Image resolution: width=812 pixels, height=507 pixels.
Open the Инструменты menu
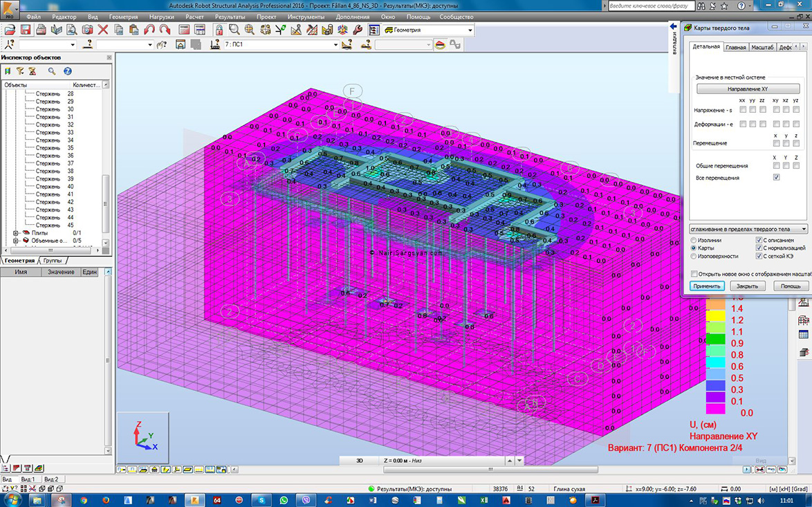coord(306,17)
